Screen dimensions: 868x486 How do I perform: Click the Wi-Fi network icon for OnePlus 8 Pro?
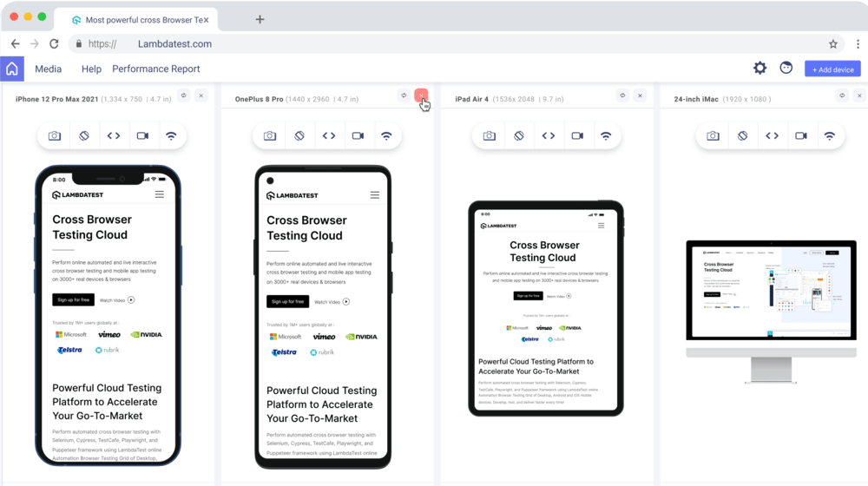click(387, 135)
